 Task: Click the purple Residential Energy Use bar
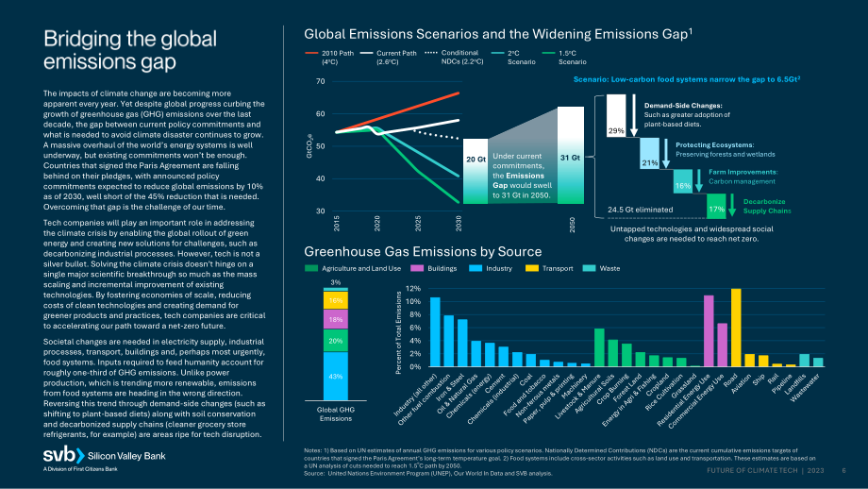pyautogui.click(x=709, y=331)
